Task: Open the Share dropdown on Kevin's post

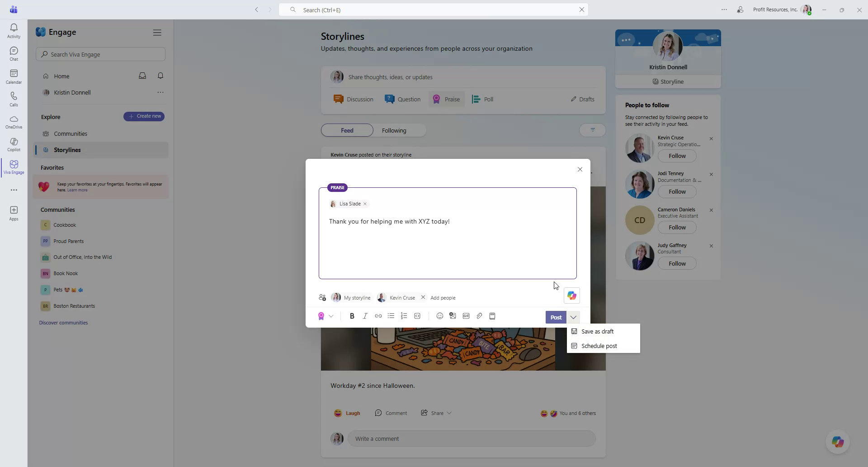Action: tap(449, 413)
